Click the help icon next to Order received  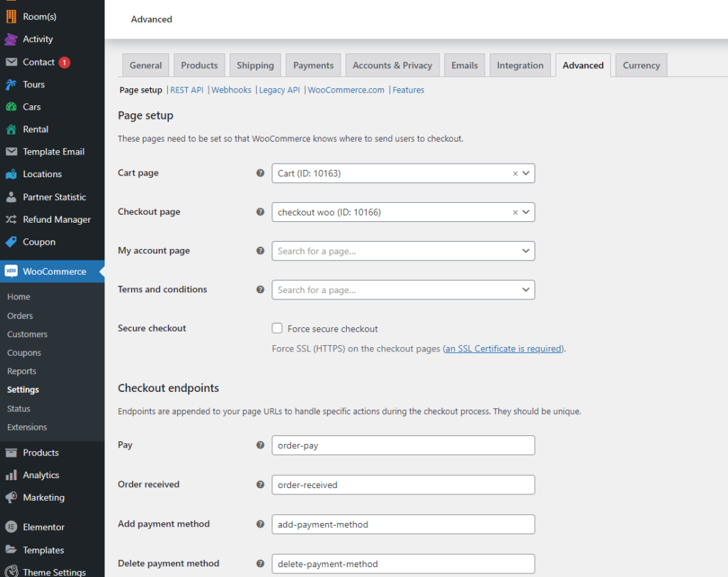coord(260,485)
